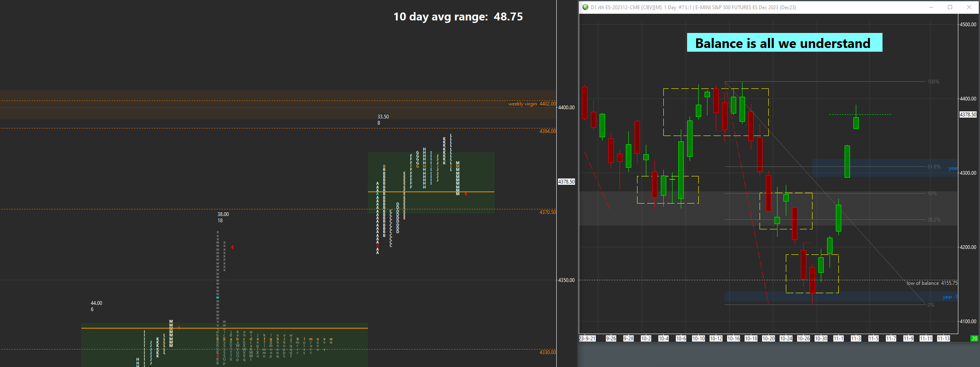Click the 11-13 date on the time axis
This screenshot has height=367, width=980.
[943, 339]
